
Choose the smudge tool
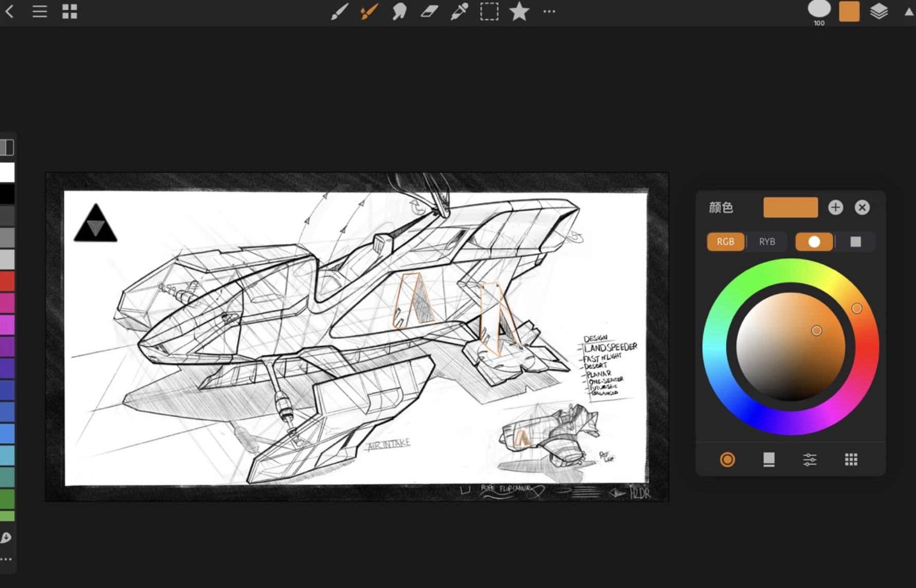point(399,11)
